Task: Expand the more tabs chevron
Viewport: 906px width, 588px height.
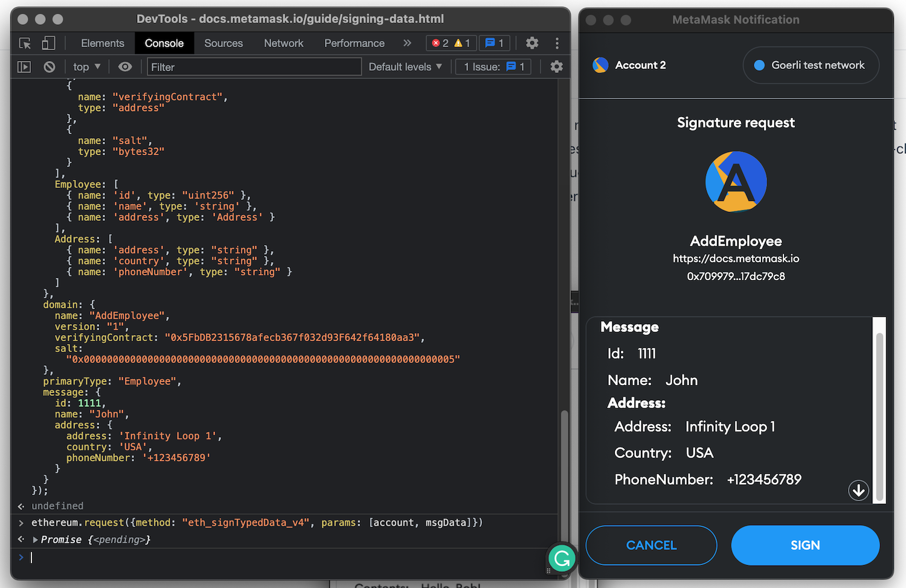Action: coord(407,43)
